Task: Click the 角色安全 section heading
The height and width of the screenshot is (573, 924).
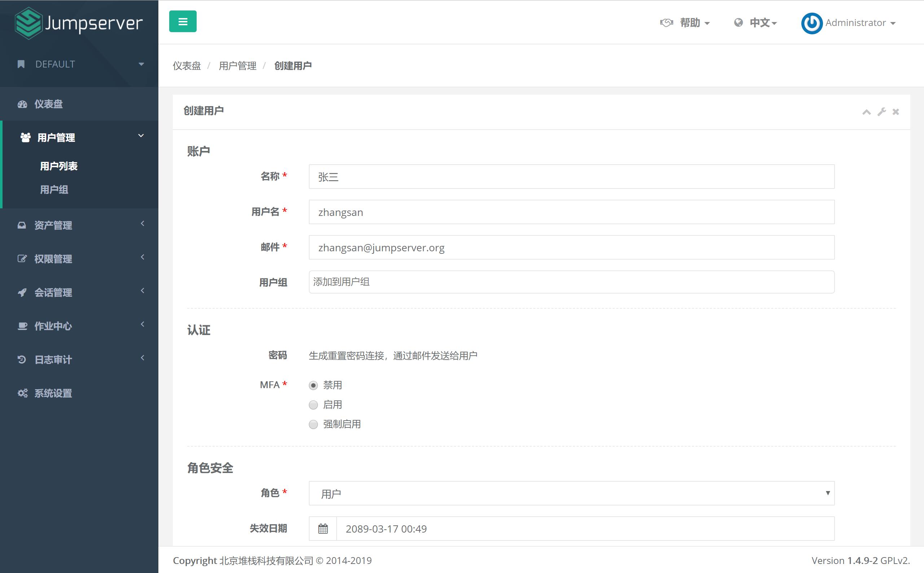Action: (x=210, y=468)
